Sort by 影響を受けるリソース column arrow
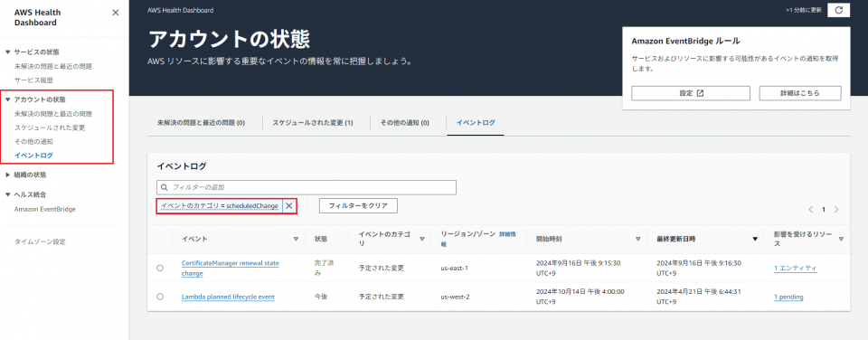 pyautogui.click(x=841, y=239)
